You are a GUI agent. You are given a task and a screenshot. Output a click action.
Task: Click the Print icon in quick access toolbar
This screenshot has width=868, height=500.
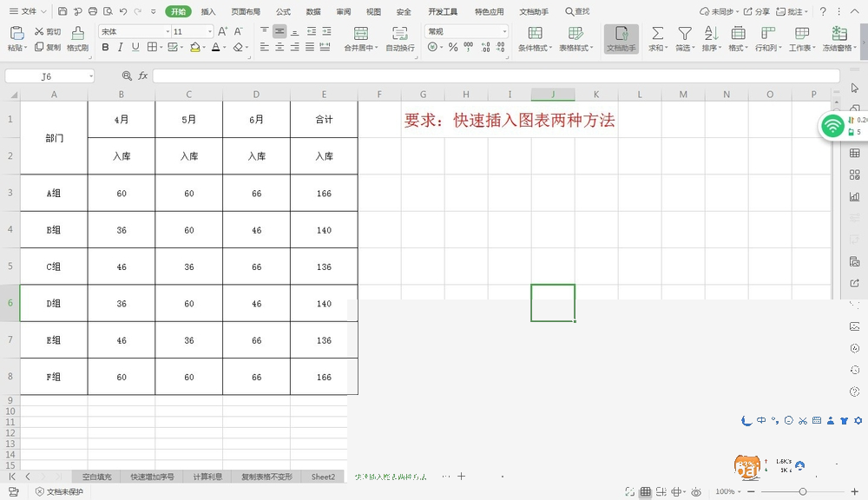click(93, 11)
